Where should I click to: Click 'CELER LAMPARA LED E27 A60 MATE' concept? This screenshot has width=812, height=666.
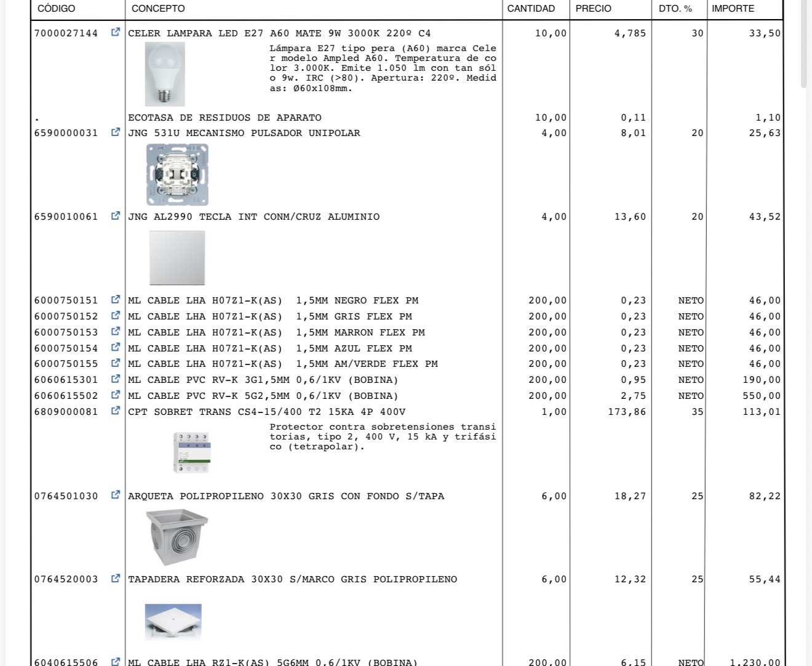coord(279,33)
